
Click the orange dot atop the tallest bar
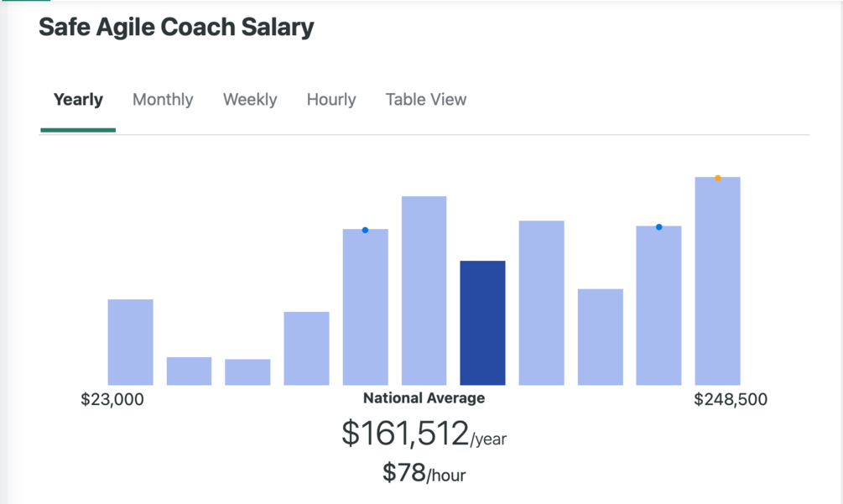718,178
